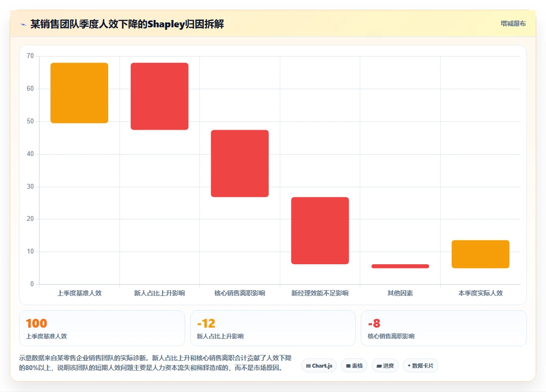The image size is (546, 392).
Task: Click the 100 上季度基准人效 data card
Action: (102, 328)
